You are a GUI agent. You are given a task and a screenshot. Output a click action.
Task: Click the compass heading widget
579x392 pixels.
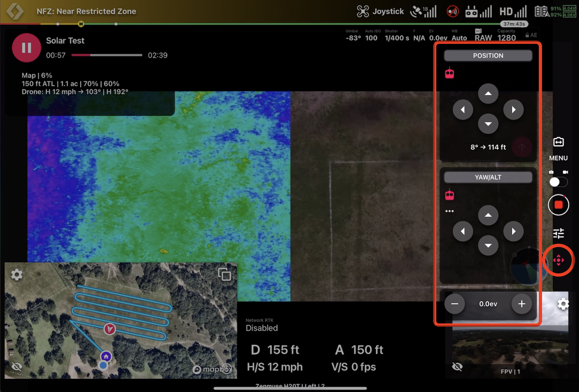tap(529, 266)
